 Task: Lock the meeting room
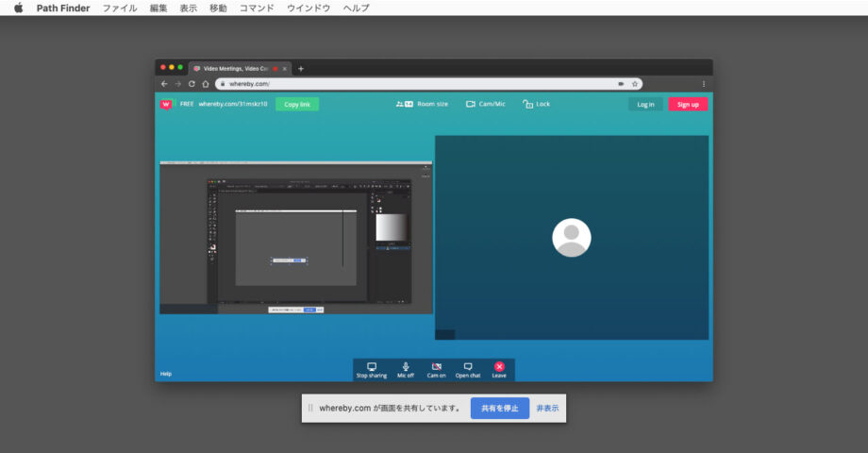pyautogui.click(x=537, y=104)
